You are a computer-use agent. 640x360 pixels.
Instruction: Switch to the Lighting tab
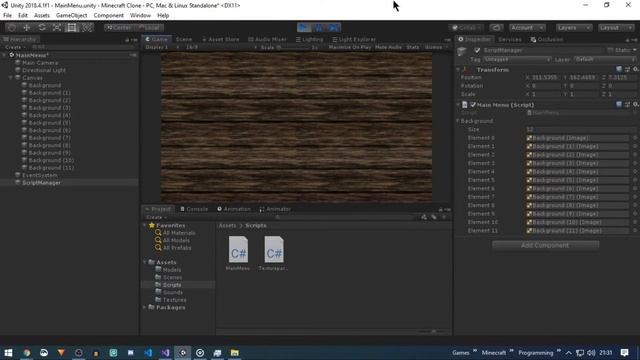pyautogui.click(x=310, y=39)
